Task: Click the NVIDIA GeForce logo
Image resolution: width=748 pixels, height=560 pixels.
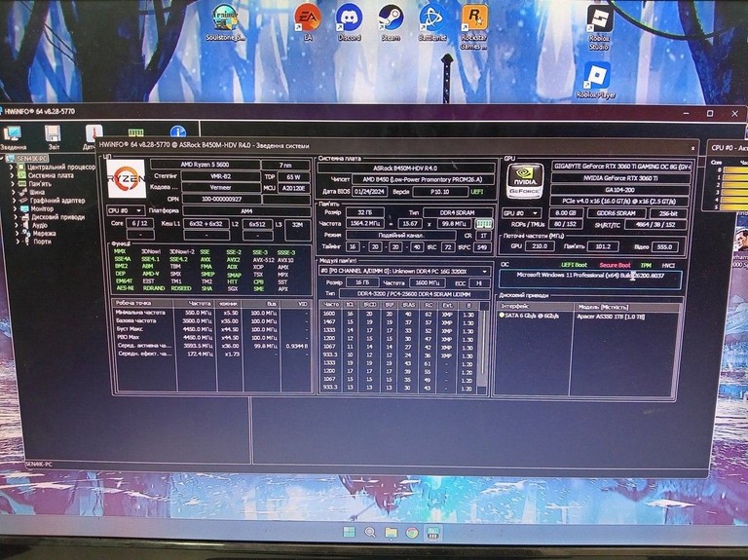Action: pyautogui.click(x=525, y=181)
